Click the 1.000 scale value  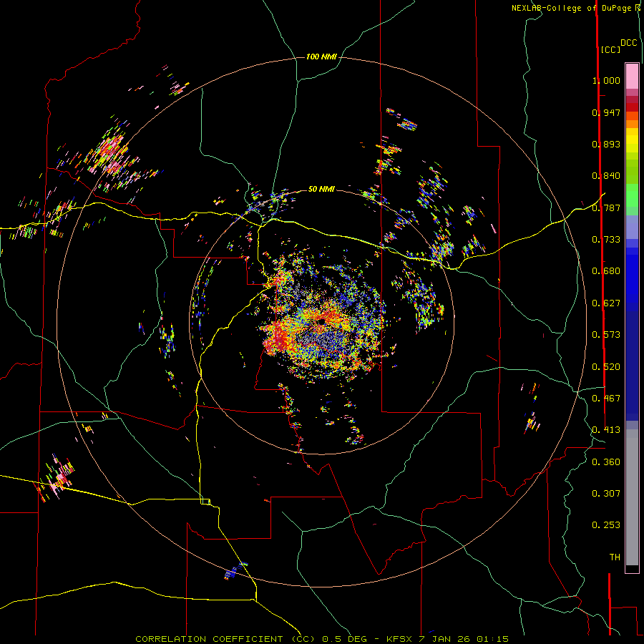[x=606, y=80]
